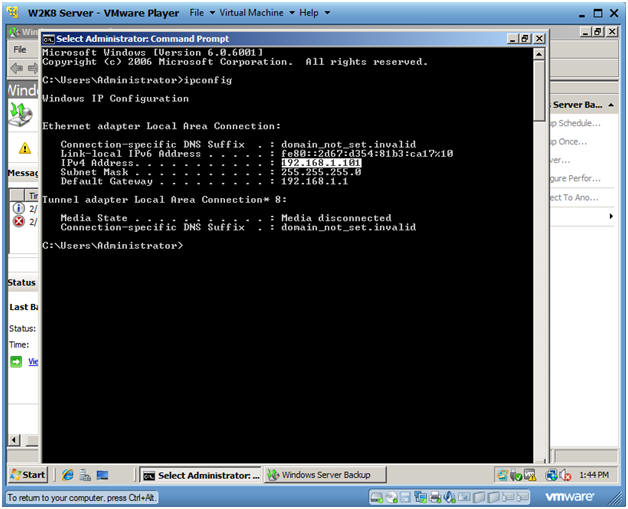Click the Status heading in Server Backup

(22, 283)
